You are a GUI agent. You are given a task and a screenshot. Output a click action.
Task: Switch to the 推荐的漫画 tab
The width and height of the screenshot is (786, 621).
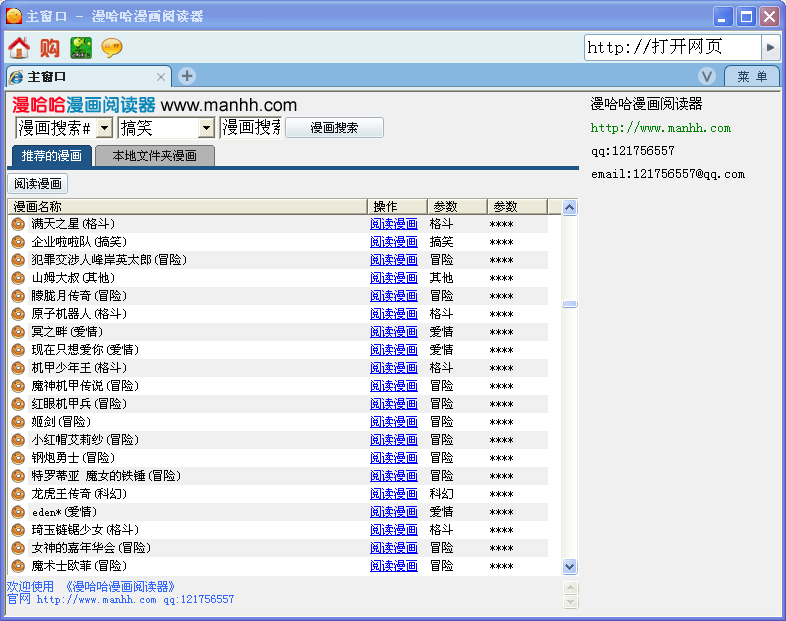[x=51, y=155]
